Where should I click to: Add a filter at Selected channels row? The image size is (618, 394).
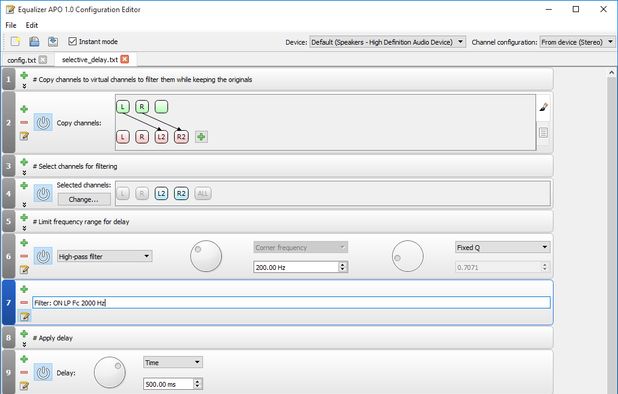tap(24, 185)
